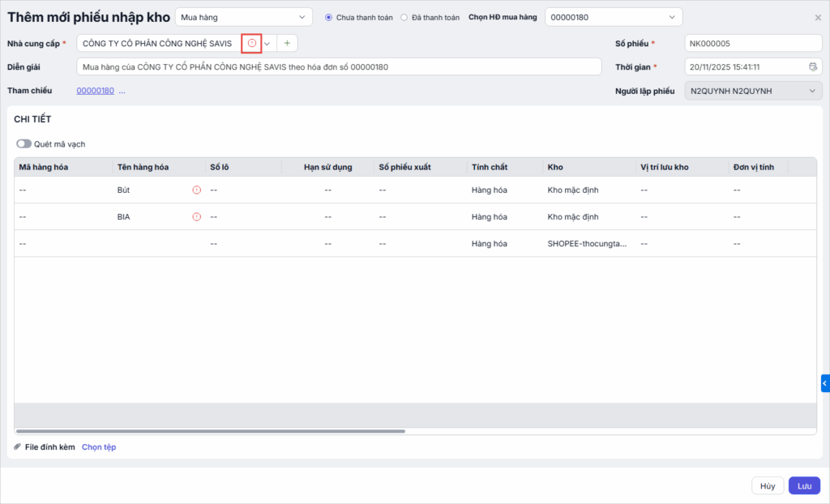830x504 pixels.
Task: Click the Tên hàng hóa column header
Action: 143,167
